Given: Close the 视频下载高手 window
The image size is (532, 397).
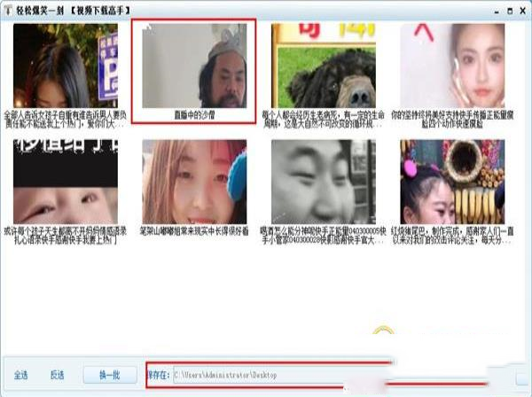Looking at the screenshot, I should [x=519, y=9].
